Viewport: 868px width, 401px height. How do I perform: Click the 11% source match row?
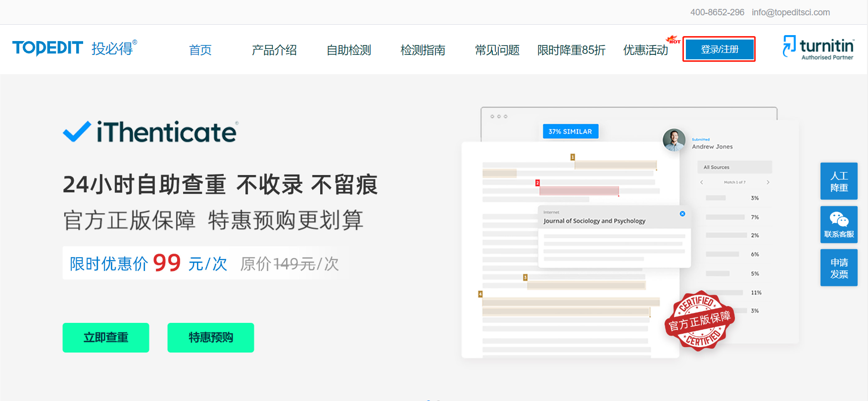[734, 293]
